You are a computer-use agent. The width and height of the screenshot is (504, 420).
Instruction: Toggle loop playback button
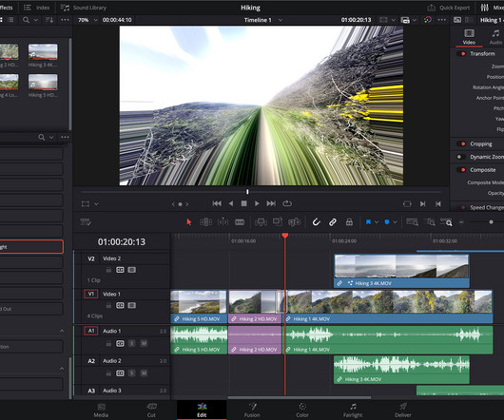click(287, 203)
